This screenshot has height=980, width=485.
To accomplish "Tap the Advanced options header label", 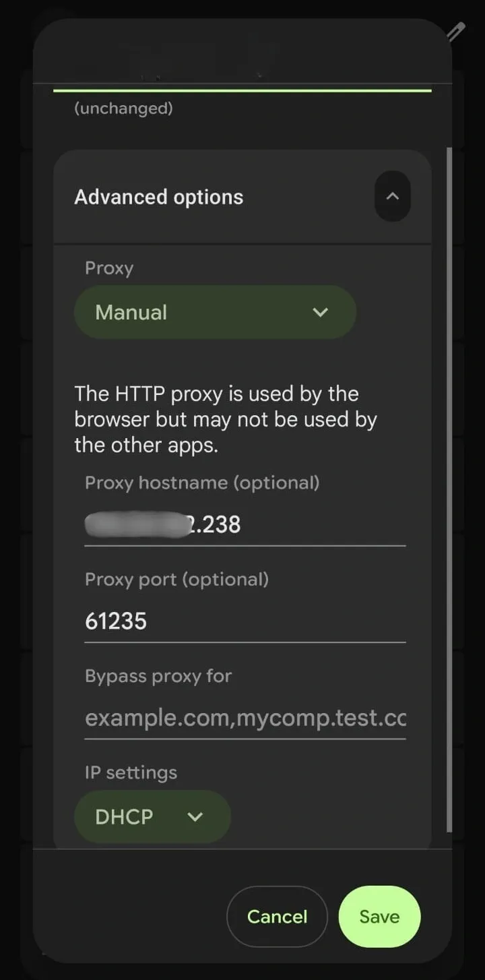I will pyautogui.click(x=158, y=196).
